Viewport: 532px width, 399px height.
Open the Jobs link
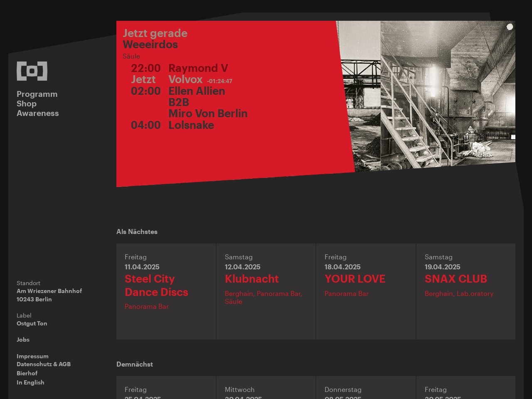(x=23, y=340)
